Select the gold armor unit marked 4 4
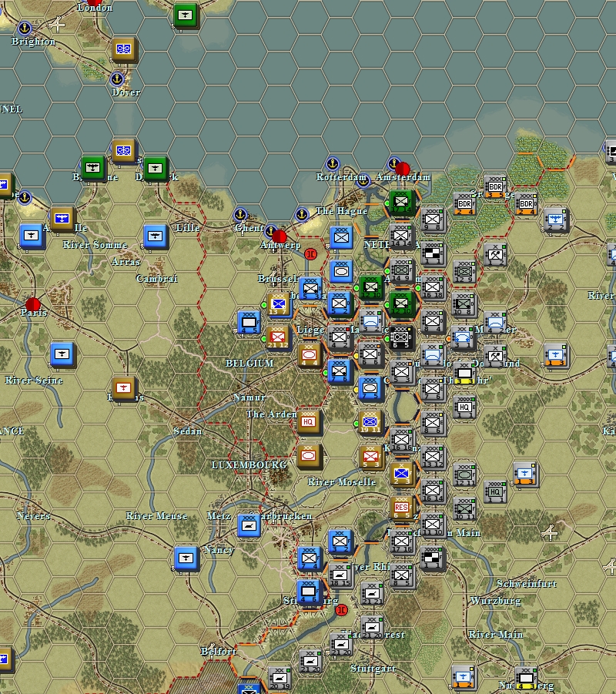 pyautogui.click(x=310, y=355)
